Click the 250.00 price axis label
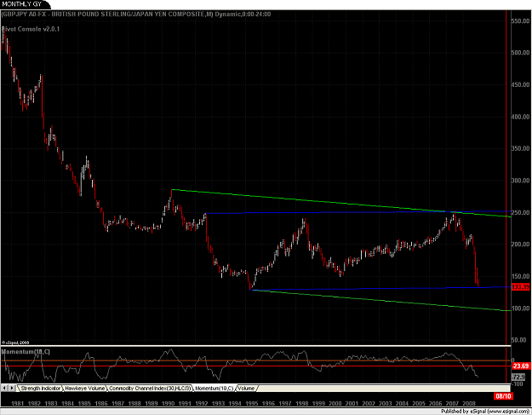The width and height of the screenshot is (532, 415). point(520,212)
